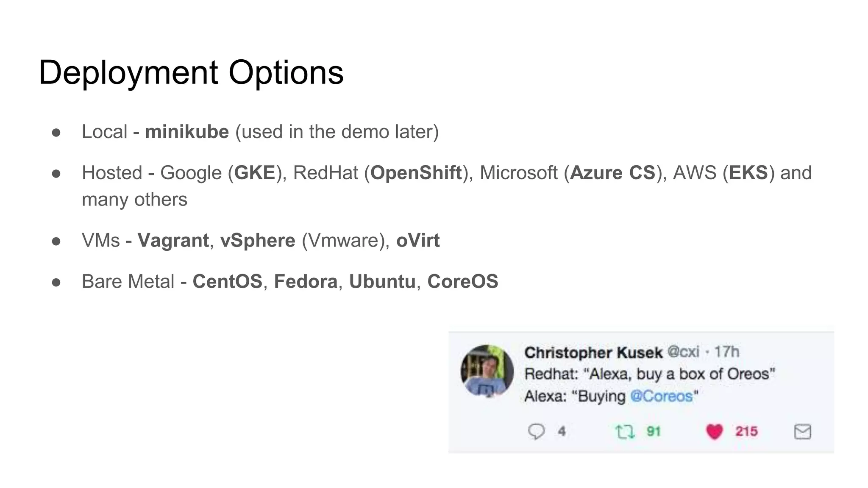
Task: Click the bold vSphere text
Action: 258,241
